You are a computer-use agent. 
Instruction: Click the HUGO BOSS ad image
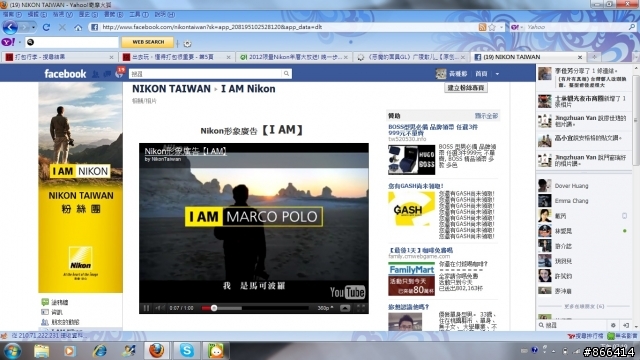(411, 160)
